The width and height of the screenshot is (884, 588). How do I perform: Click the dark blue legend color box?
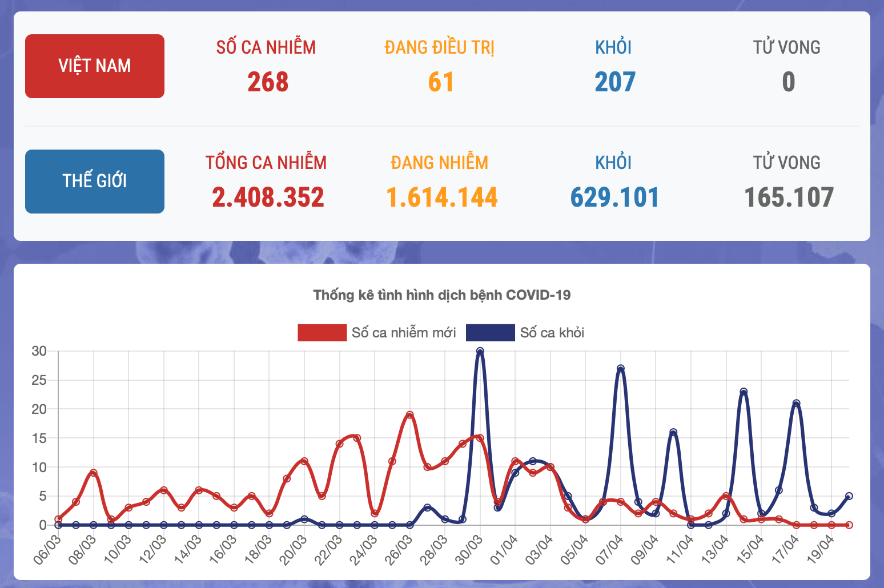pos(490,333)
